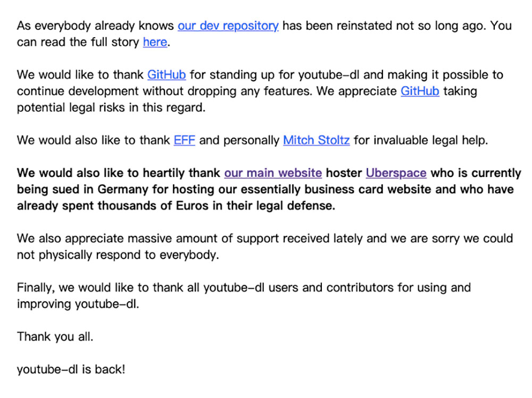
Task: Open the 'our main website' link
Action: coord(273,173)
